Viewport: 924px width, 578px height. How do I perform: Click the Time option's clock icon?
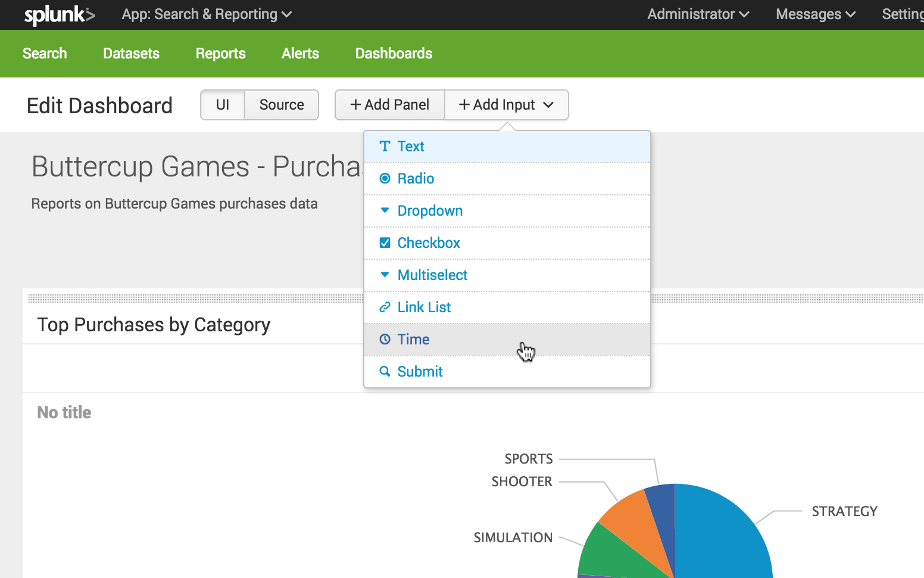pyautogui.click(x=385, y=340)
